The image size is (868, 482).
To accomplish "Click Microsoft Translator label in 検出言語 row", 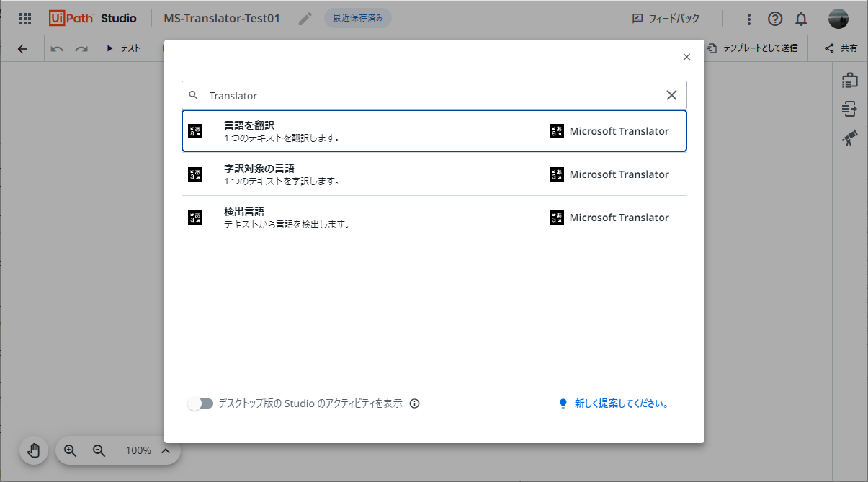I will pyautogui.click(x=619, y=218).
